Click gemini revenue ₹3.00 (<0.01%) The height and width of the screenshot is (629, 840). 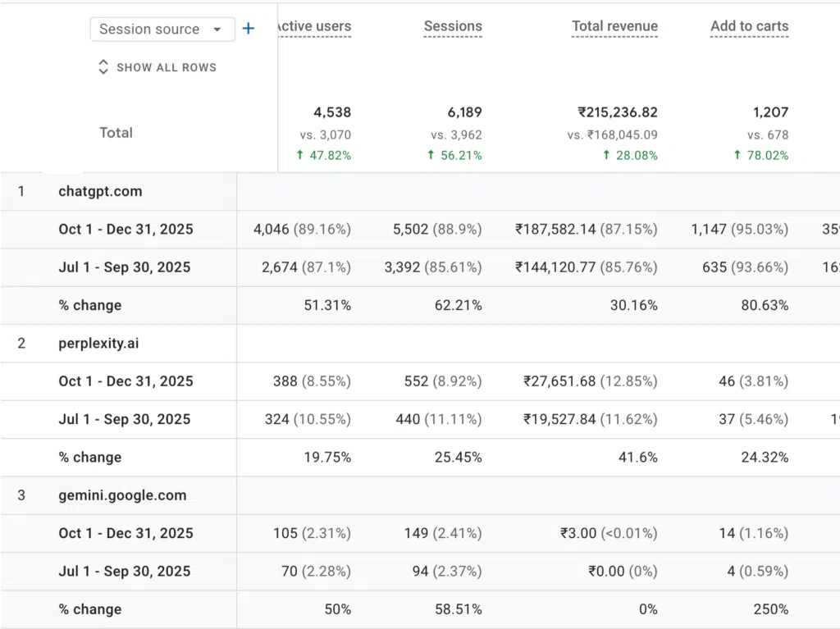coord(609,534)
